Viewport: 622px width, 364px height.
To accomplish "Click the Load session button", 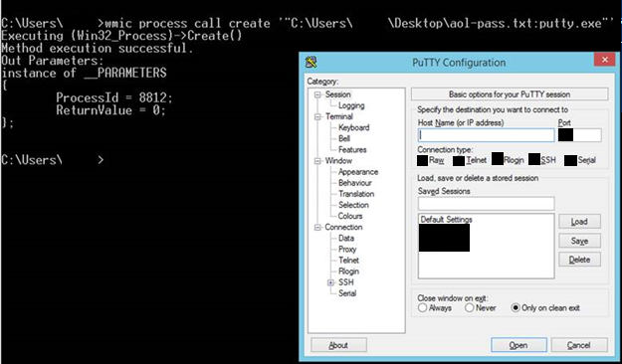I will (x=579, y=221).
